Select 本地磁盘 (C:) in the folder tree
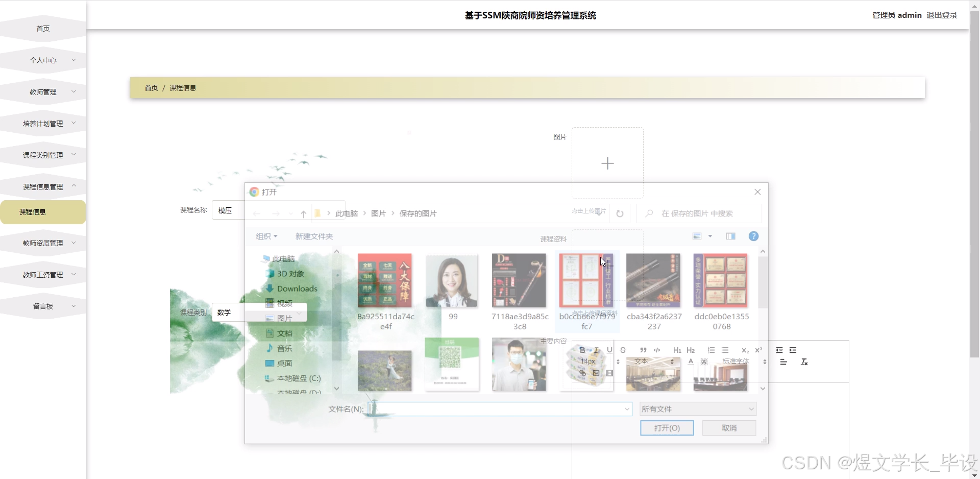 tap(292, 378)
